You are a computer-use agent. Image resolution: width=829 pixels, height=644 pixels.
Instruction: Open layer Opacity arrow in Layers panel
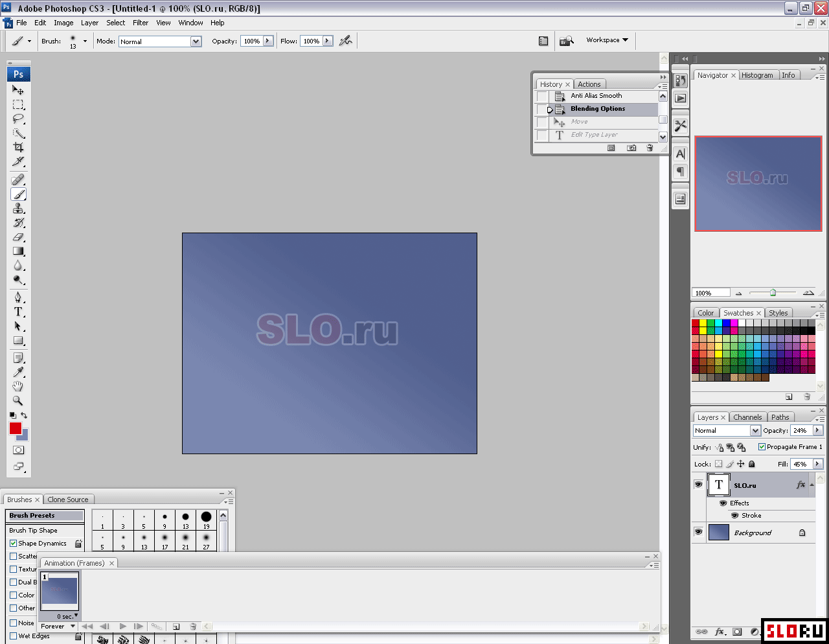coord(817,430)
